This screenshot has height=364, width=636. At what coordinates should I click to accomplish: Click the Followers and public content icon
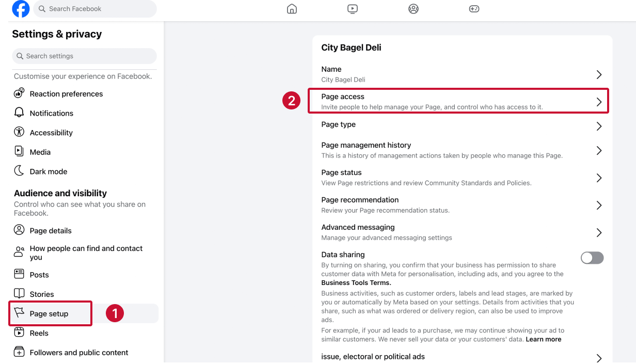[x=19, y=352]
